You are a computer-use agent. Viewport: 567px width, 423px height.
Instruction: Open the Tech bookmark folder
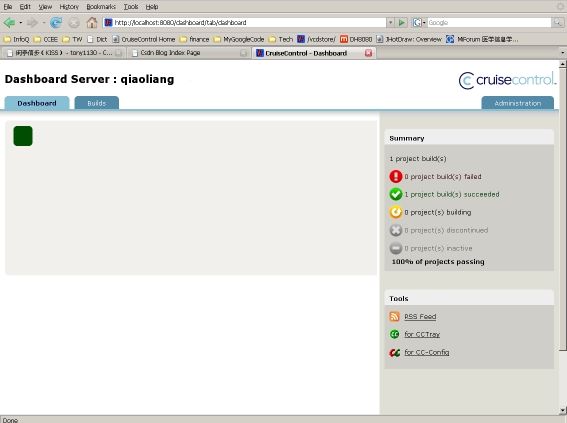click(281, 39)
